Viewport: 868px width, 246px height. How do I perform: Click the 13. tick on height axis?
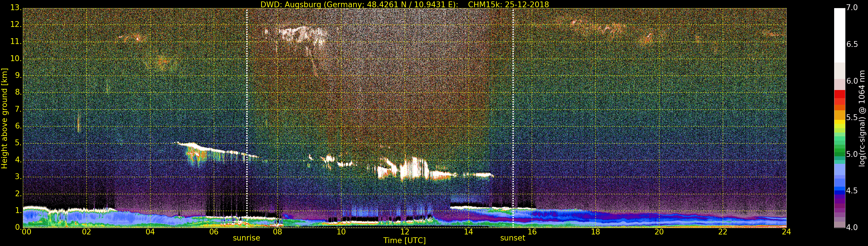(16, 8)
